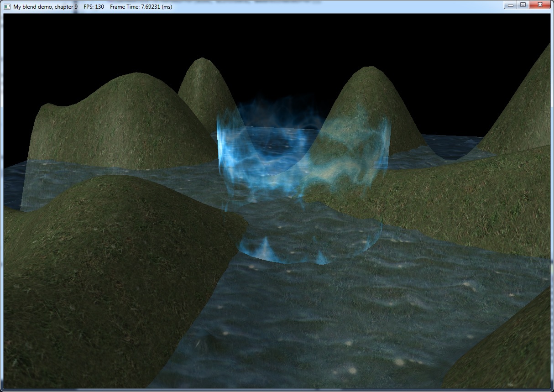
Task: Click the application icon in the title bar
Action: tap(7, 7)
